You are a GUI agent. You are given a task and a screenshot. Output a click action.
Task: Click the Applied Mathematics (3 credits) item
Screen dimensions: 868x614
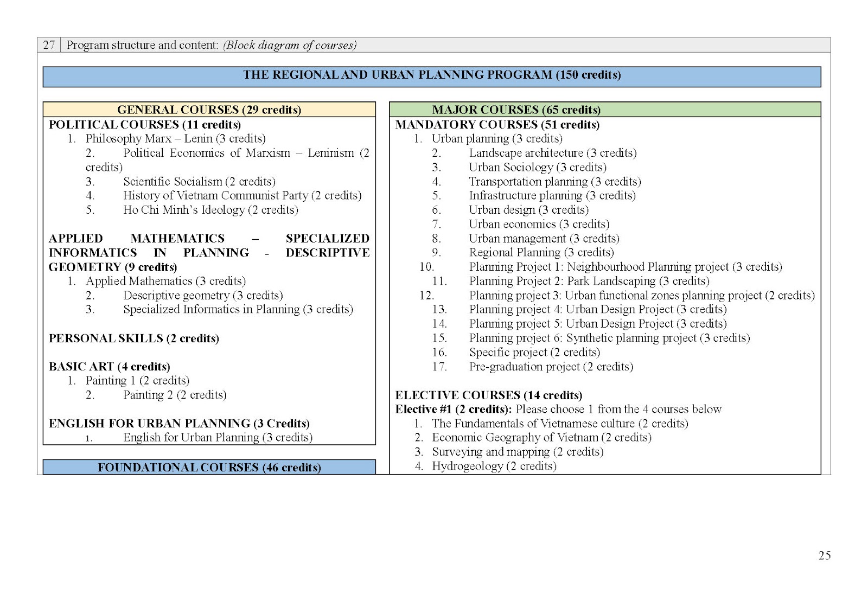(165, 281)
